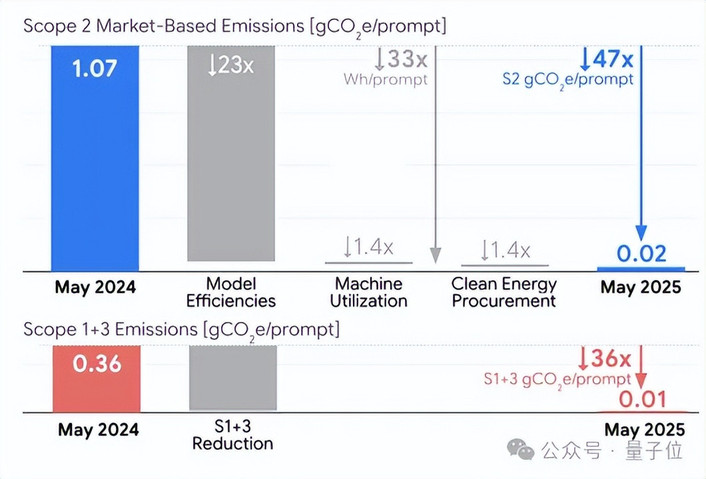706x479 pixels.
Task: Click the Machine Utilization axis label
Action: pos(369,292)
